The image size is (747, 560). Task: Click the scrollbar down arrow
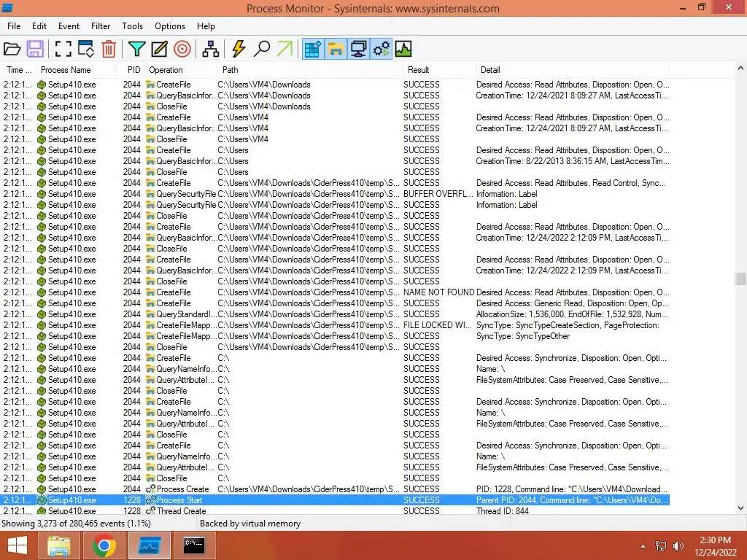tap(740, 508)
